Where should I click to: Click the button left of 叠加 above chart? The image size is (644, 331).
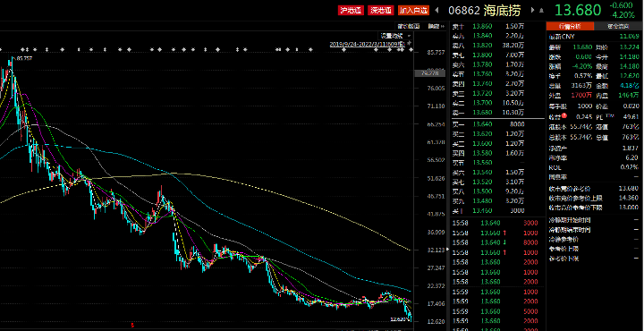408,26
